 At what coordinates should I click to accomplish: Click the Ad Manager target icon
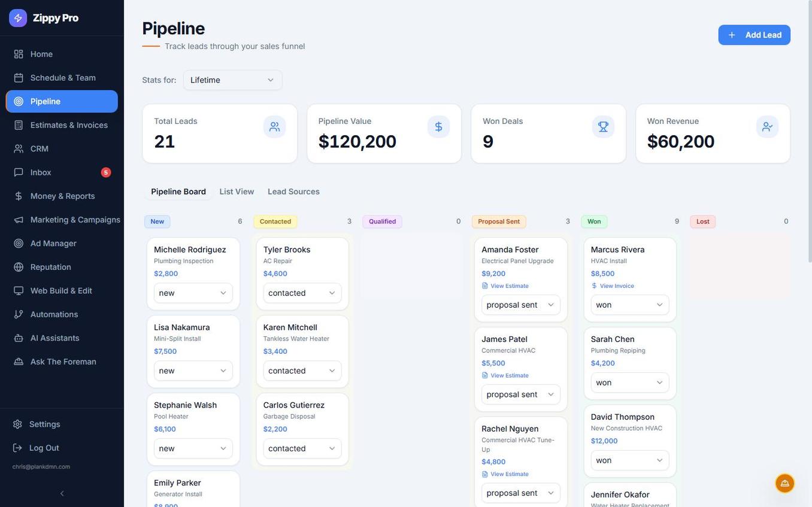coord(19,244)
